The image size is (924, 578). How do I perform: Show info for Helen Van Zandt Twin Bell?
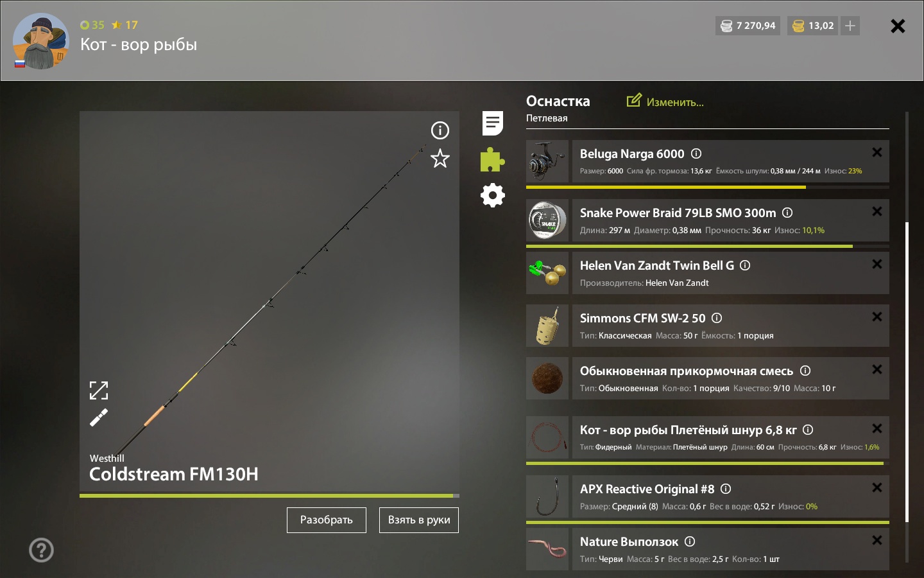[745, 265]
